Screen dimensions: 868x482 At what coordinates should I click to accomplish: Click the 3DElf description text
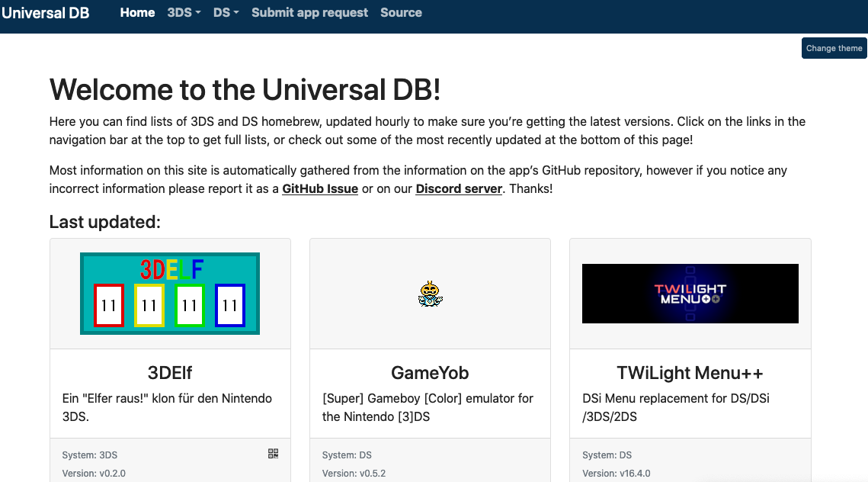(167, 407)
